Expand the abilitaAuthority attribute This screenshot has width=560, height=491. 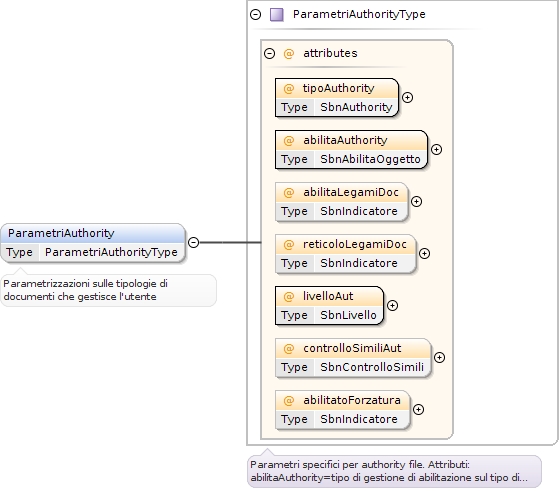click(436, 150)
